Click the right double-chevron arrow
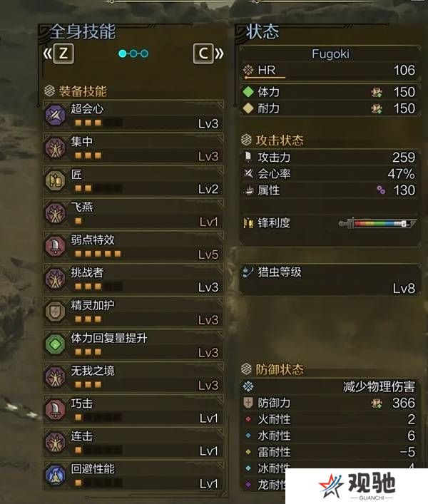 [x=219, y=53]
